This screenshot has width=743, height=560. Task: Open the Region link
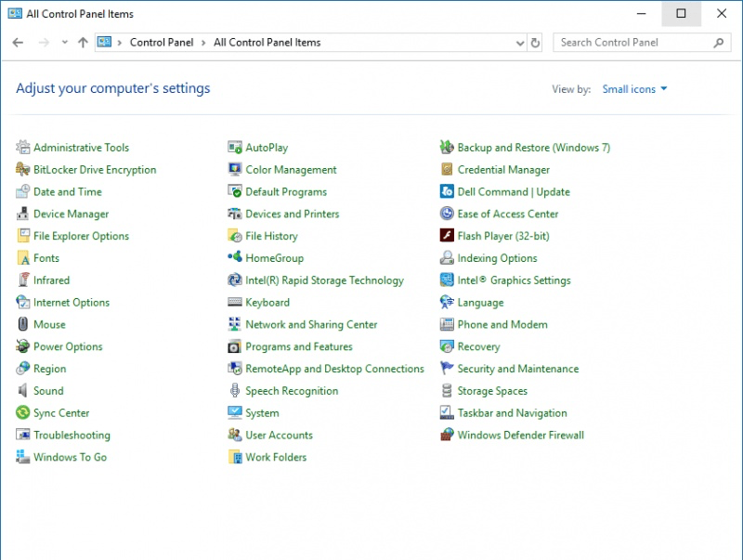point(50,369)
